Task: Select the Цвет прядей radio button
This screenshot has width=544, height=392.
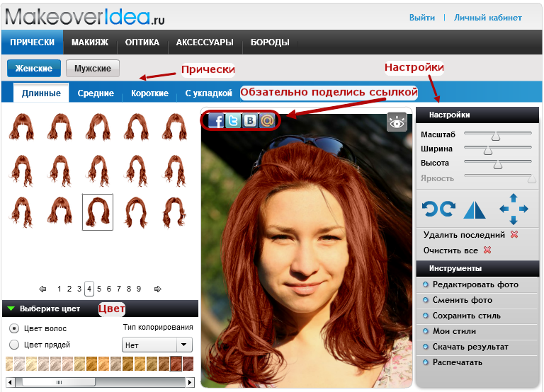Action: click(x=14, y=345)
